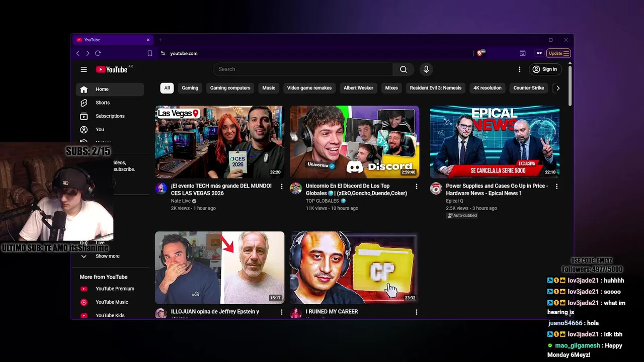Select the Gaming filter chip
Image resolution: width=644 pixels, height=362 pixels.
pyautogui.click(x=190, y=88)
